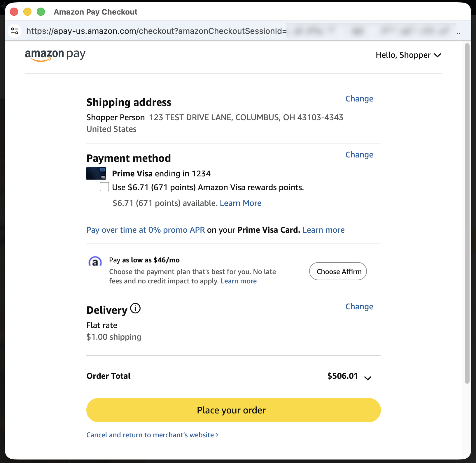
Task: Click the site settings icon in address bar
Action: (15, 31)
